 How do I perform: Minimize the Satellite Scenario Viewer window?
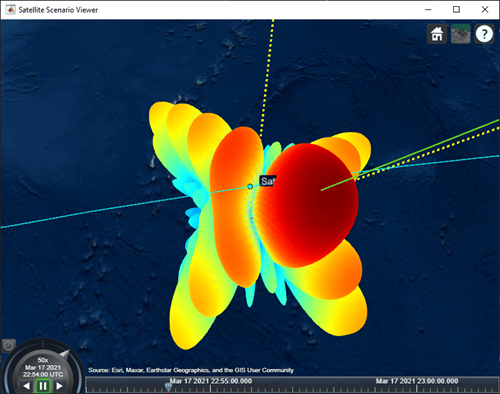428,9
